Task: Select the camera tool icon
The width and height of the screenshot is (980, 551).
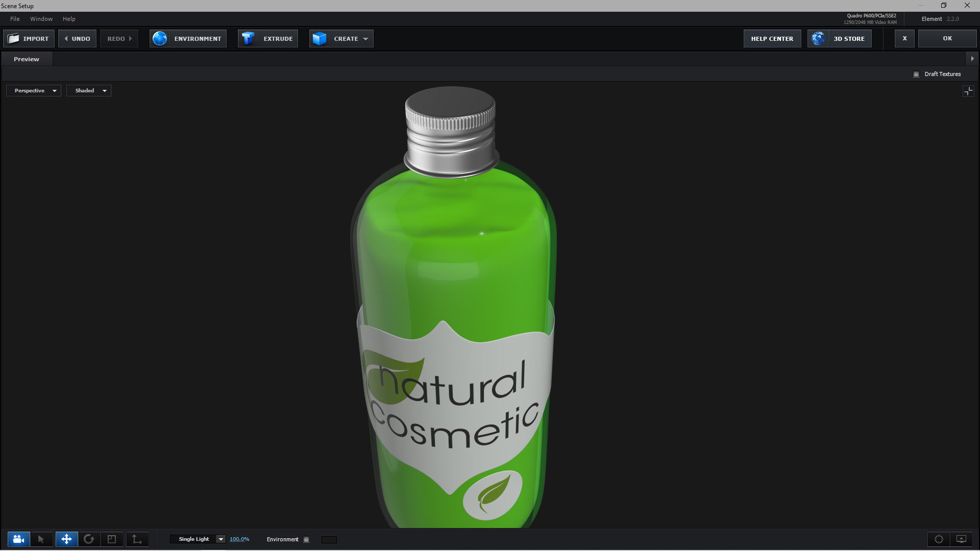Action: pos(18,539)
